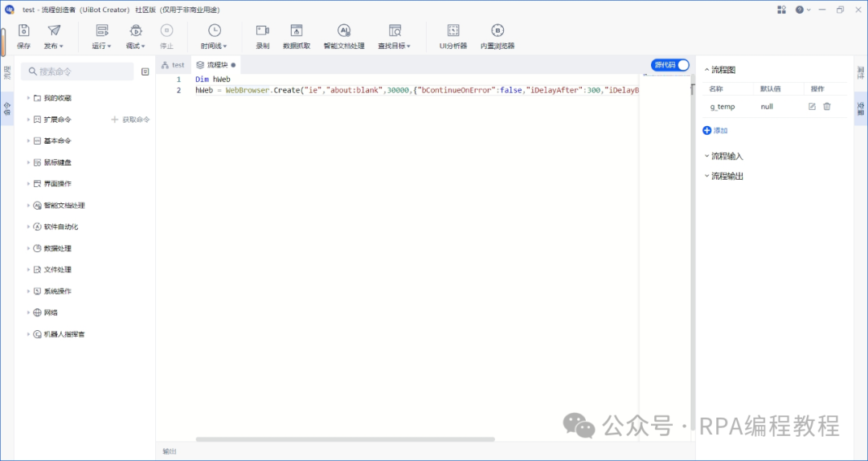Expand 机器人指挥官 category

point(28,334)
